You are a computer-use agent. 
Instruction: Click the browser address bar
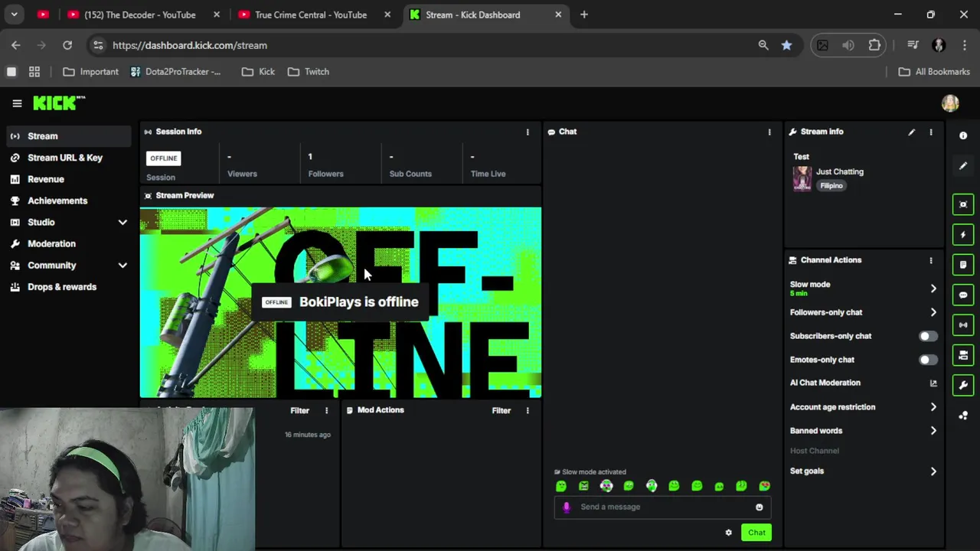tap(429, 45)
